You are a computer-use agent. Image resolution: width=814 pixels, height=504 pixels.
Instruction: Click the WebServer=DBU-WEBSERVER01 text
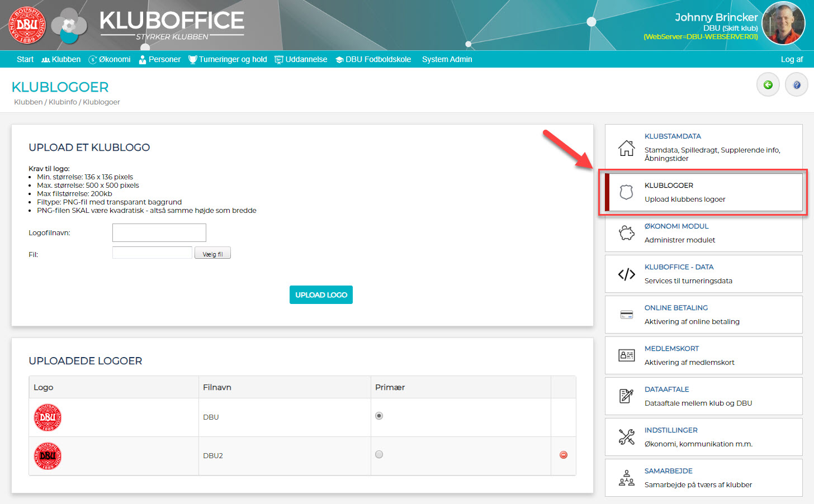coord(701,37)
